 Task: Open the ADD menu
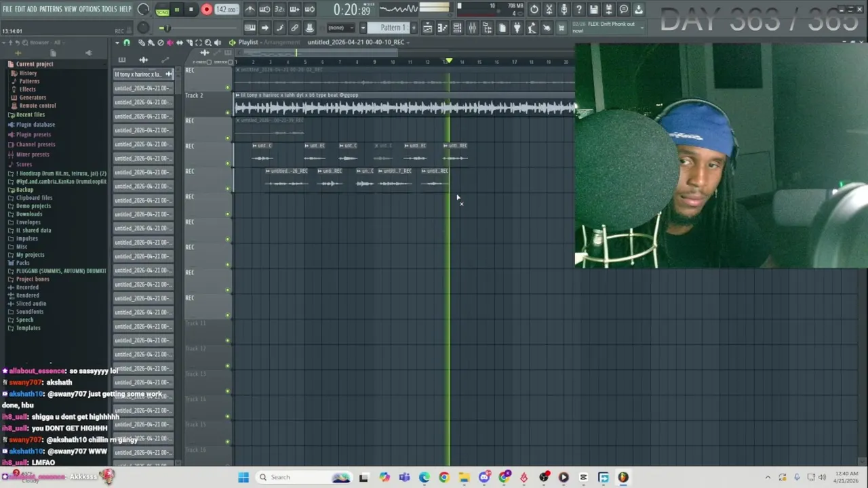tap(32, 9)
